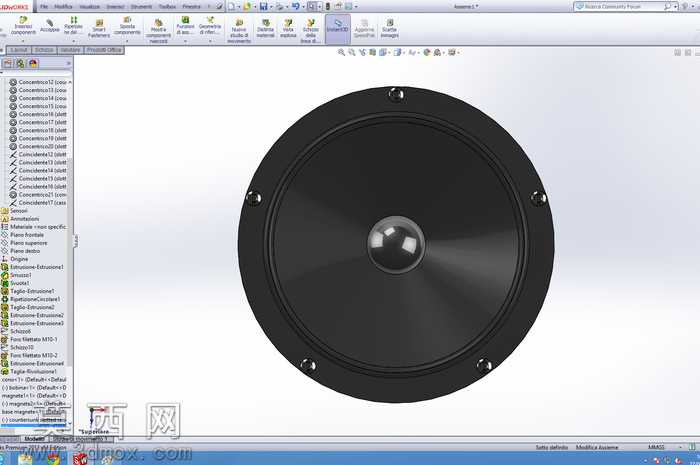Select RipetizioneCircolare1 feature
This screenshot has height=465, width=700.
(31, 299)
